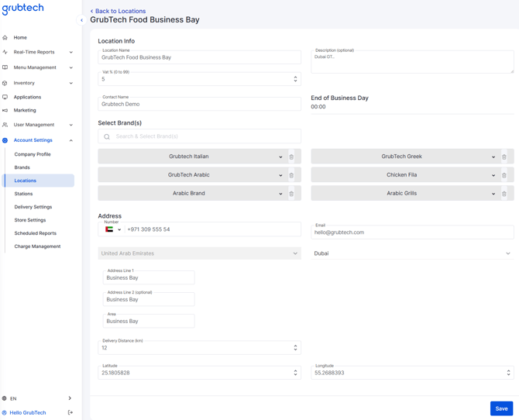
Task: Click the Home icon in sidebar
Action: [5, 37]
